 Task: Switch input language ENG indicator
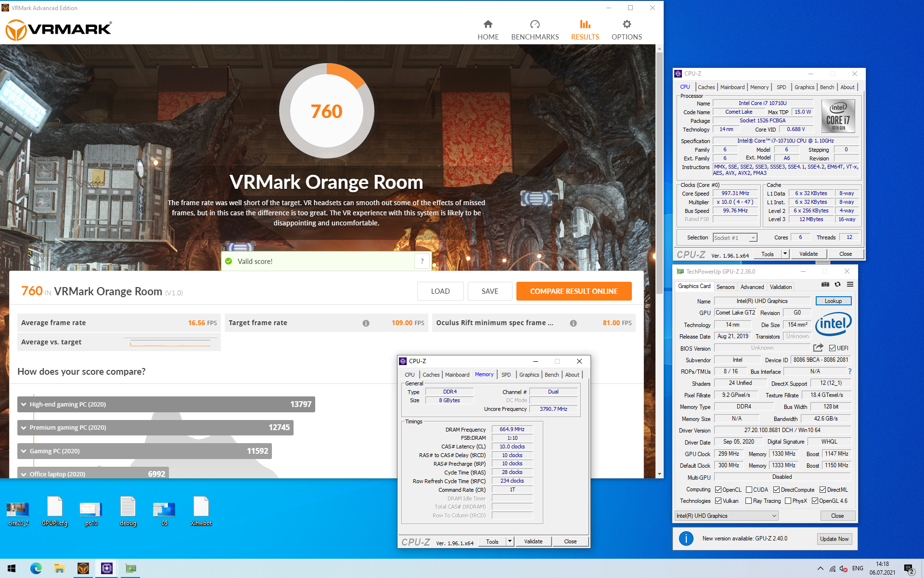[858, 568]
